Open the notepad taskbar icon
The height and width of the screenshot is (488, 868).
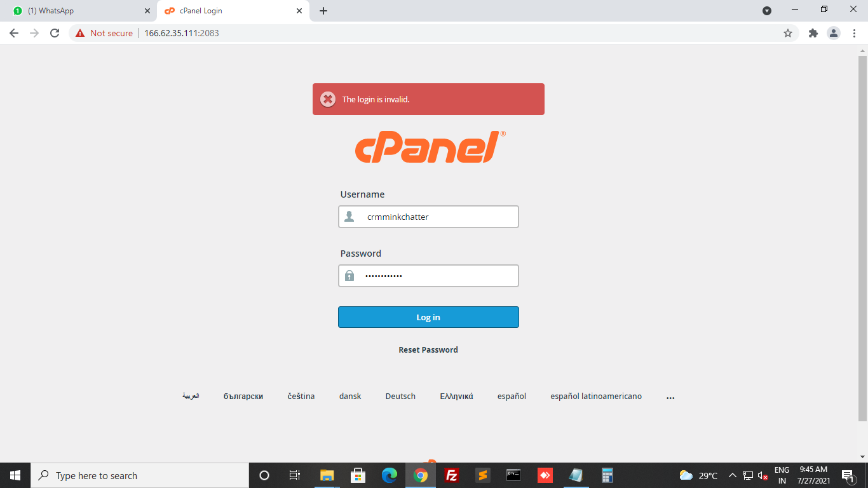pyautogui.click(x=576, y=475)
